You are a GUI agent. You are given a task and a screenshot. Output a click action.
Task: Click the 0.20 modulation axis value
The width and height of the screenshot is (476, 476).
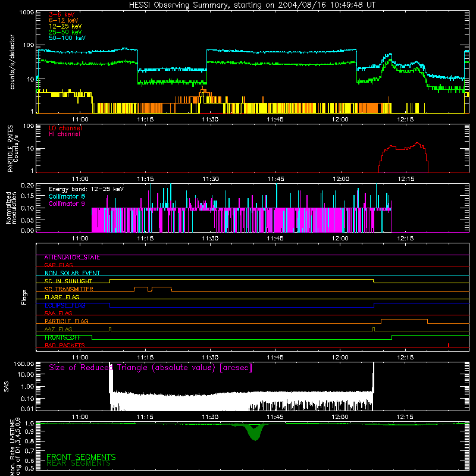(x=27, y=186)
